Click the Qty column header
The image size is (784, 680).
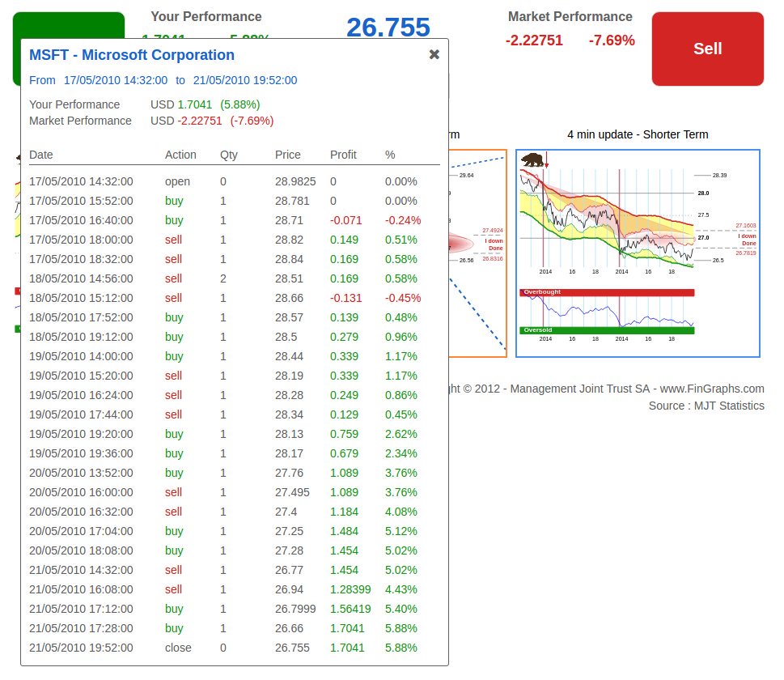pos(228,155)
